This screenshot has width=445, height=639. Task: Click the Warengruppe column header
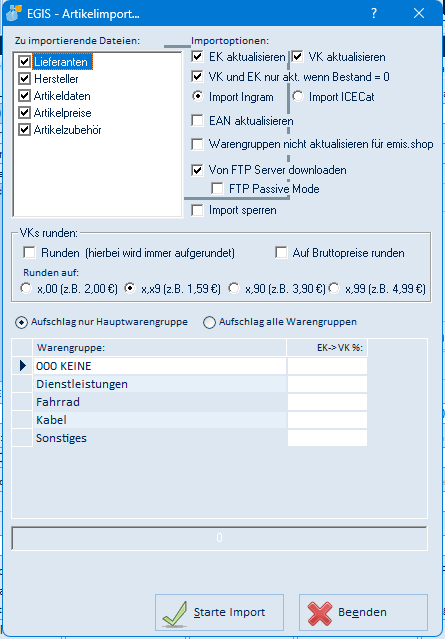(x=160, y=348)
